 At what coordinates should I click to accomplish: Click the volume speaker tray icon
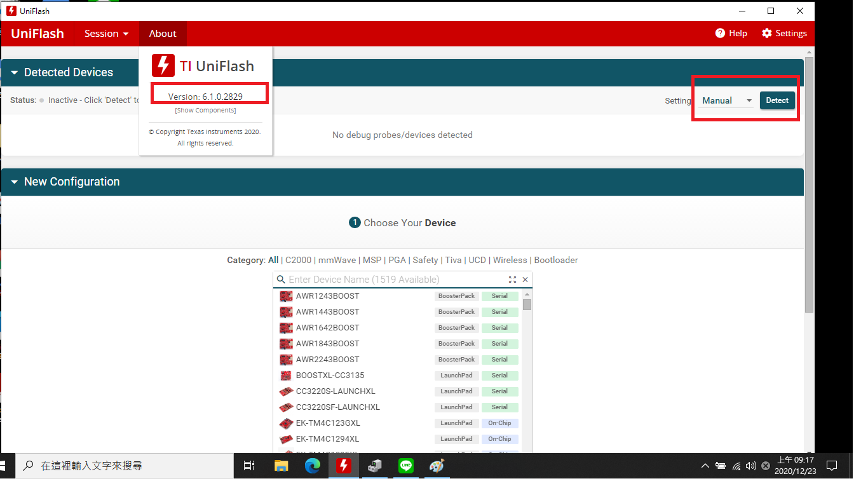[751, 466]
